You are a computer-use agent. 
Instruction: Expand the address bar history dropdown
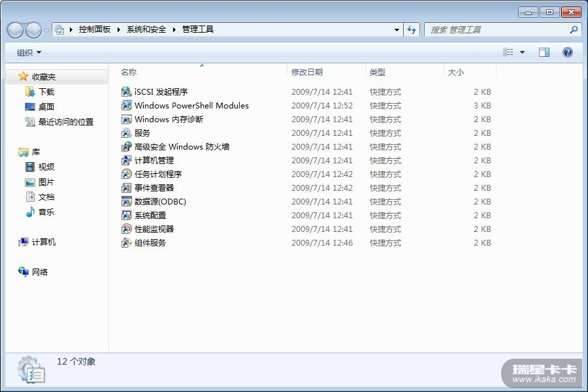(397, 29)
